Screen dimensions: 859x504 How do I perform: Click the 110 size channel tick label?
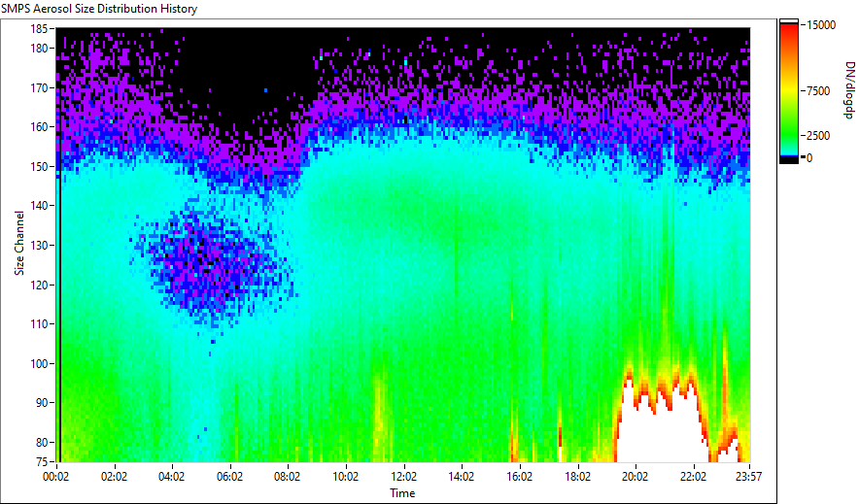tap(41, 324)
